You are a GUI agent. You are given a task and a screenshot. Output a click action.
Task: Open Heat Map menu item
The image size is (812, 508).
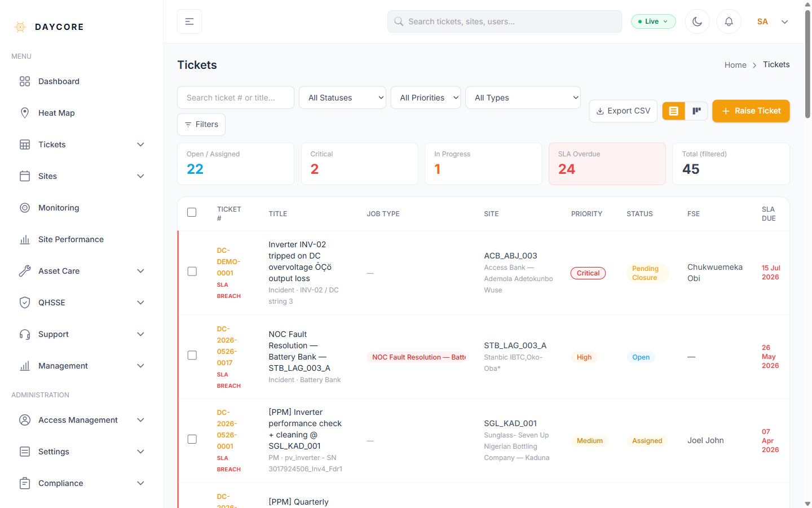(82, 113)
